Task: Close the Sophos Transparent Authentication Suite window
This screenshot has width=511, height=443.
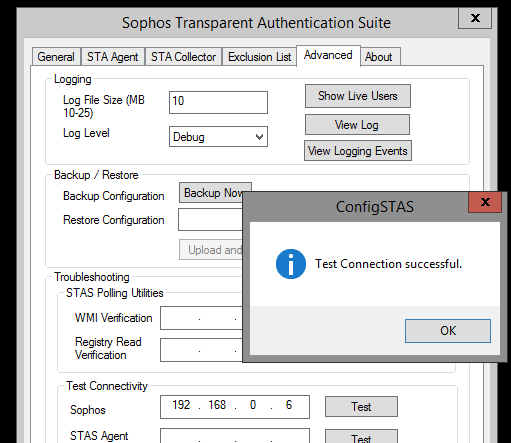Action: pyautogui.click(x=475, y=18)
